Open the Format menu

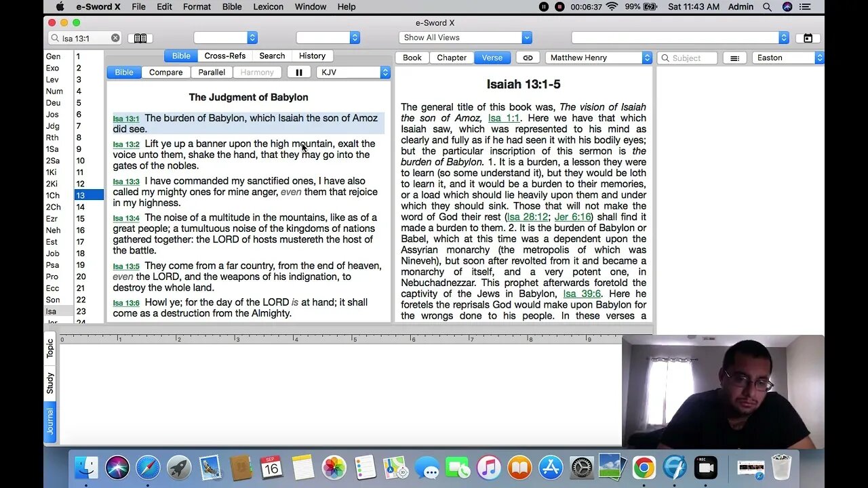[197, 7]
